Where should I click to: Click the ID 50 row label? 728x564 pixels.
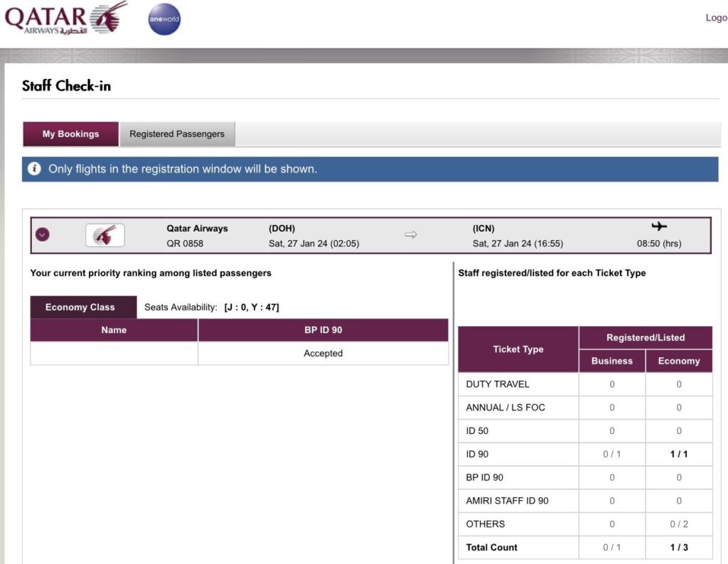(477, 431)
